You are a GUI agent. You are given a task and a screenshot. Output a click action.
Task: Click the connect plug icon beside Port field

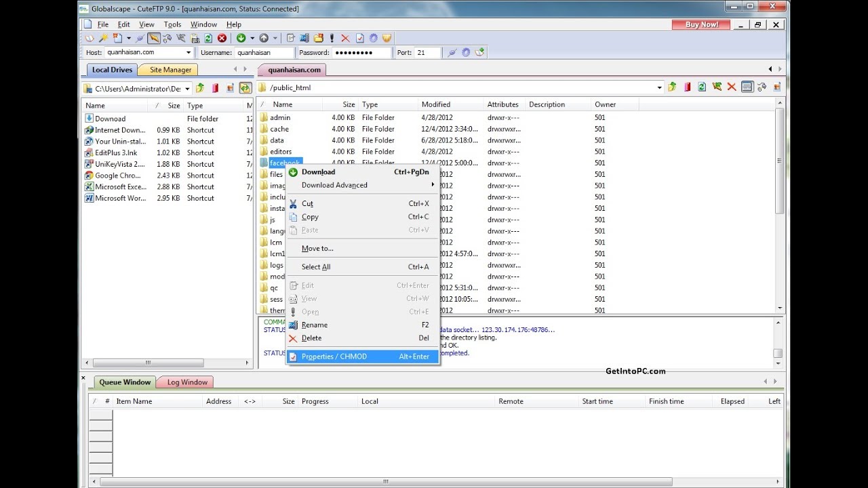click(x=452, y=52)
